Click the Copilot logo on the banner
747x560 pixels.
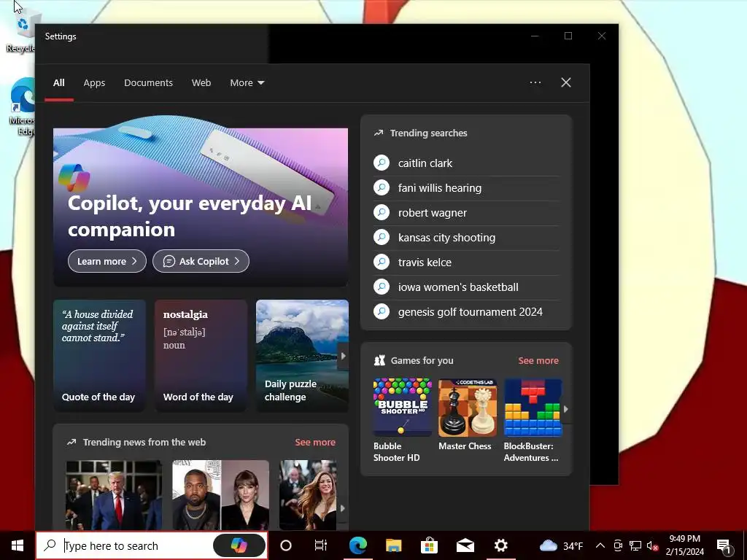pyautogui.click(x=74, y=177)
